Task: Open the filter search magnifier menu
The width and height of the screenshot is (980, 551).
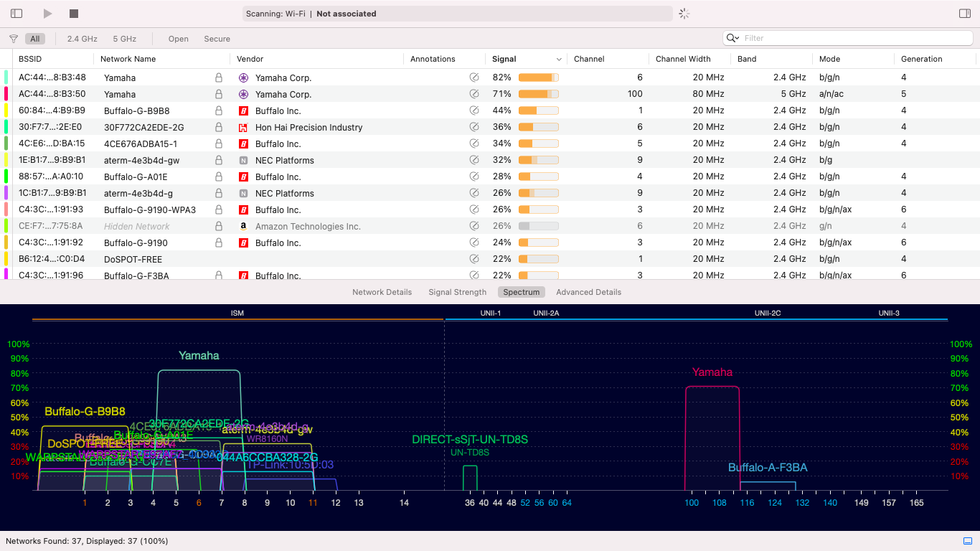Action: click(x=732, y=38)
